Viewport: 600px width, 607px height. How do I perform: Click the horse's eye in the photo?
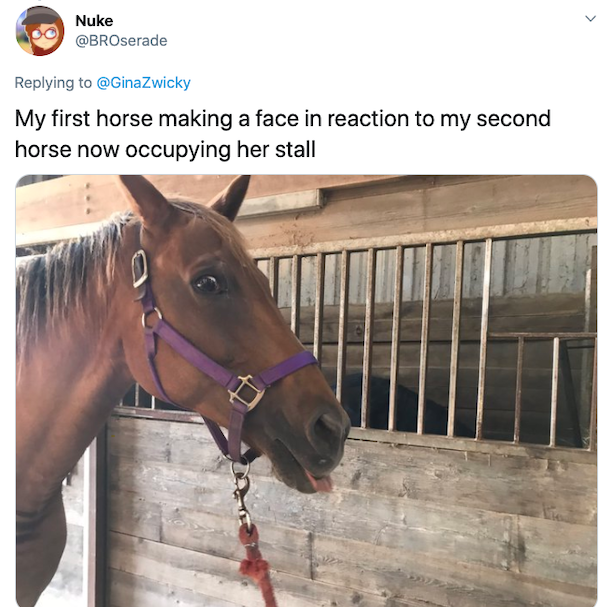coord(208,284)
